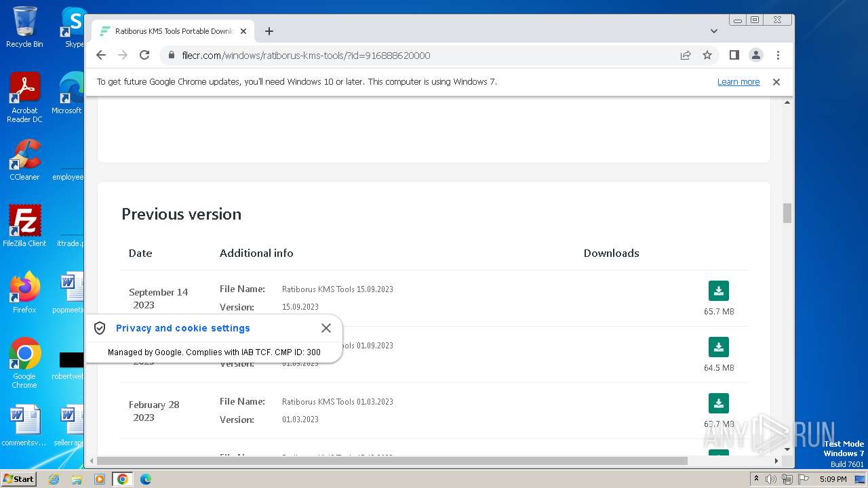
Task: Click file name "Ratiborus KMS Tools 01.03.2023"
Action: tap(338, 402)
